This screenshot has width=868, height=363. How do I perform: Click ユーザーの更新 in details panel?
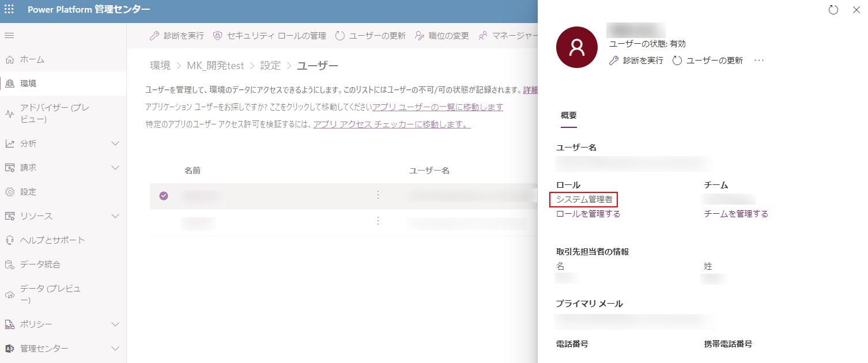pyautogui.click(x=708, y=60)
